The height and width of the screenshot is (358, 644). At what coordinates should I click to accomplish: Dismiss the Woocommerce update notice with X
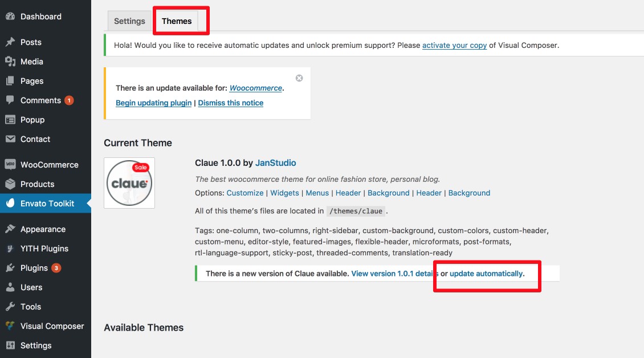[x=299, y=78]
